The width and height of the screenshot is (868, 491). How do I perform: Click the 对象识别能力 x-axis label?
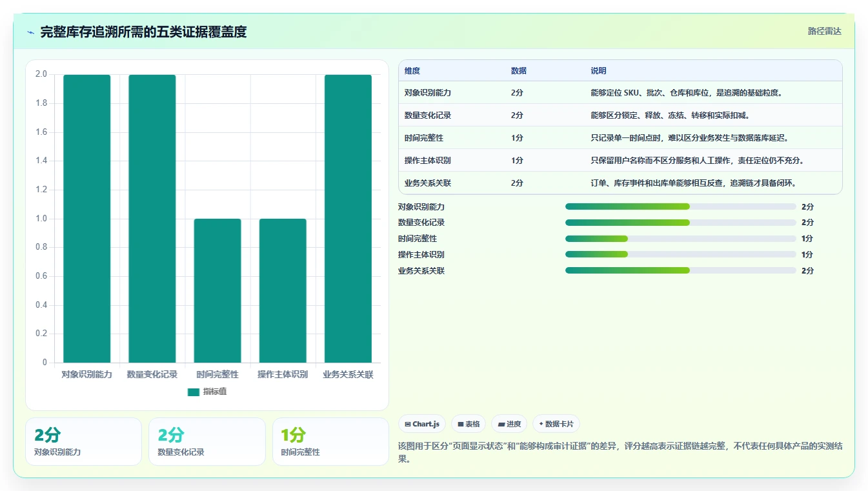[x=87, y=374]
